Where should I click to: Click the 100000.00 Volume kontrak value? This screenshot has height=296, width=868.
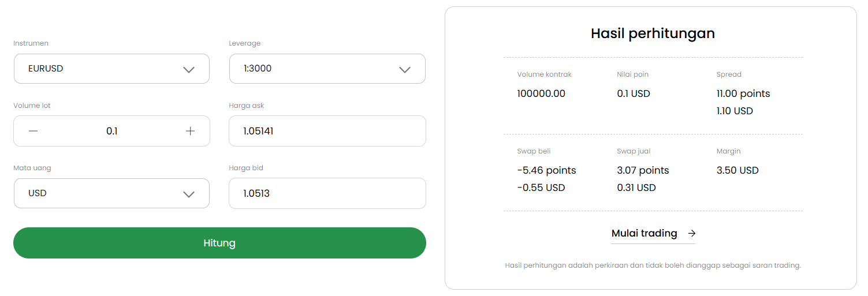[x=541, y=93]
